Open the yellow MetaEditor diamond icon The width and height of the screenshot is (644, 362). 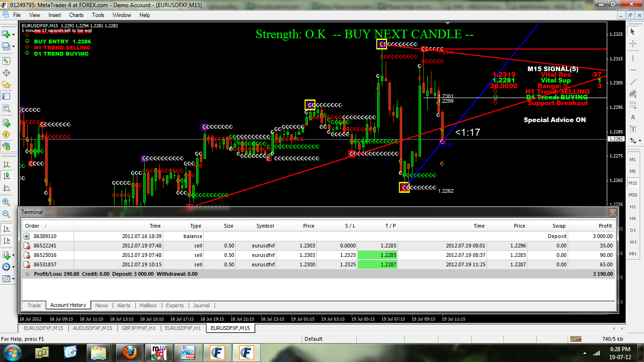coord(6,134)
